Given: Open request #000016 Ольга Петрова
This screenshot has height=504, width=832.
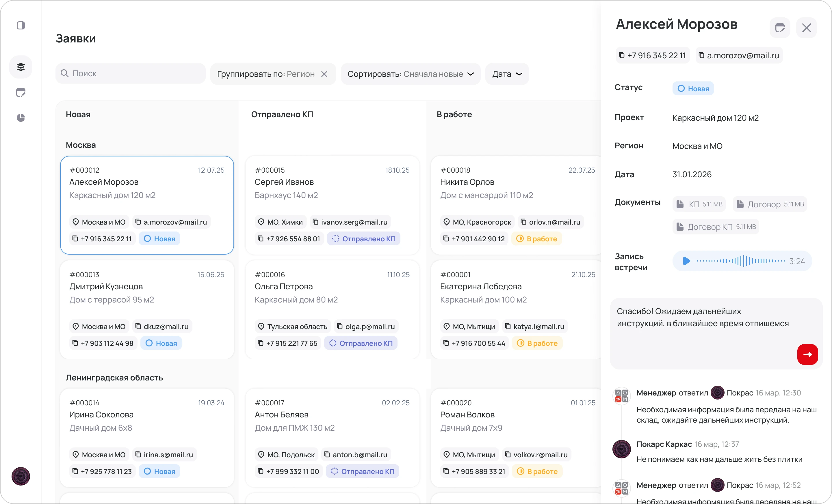Looking at the screenshot, I should [x=332, y=310].
